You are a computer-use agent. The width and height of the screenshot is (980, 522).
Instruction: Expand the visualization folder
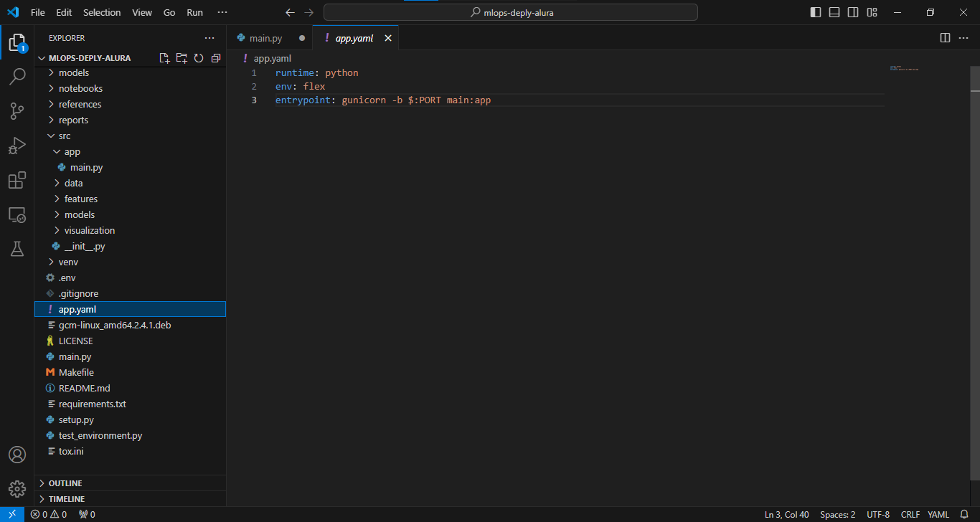tap(130, 230)
